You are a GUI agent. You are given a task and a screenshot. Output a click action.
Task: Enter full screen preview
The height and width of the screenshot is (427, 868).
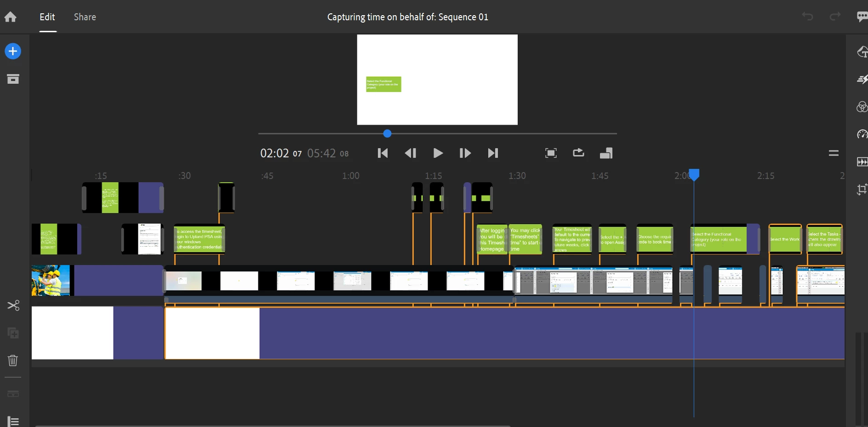tap(551, 153)
